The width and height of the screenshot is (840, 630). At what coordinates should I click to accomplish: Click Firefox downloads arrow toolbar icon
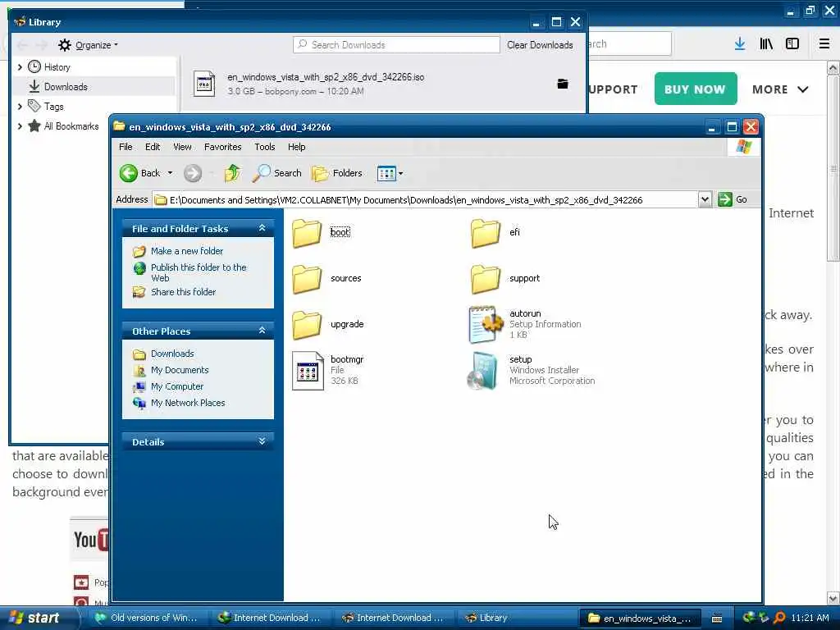[740, 44]
